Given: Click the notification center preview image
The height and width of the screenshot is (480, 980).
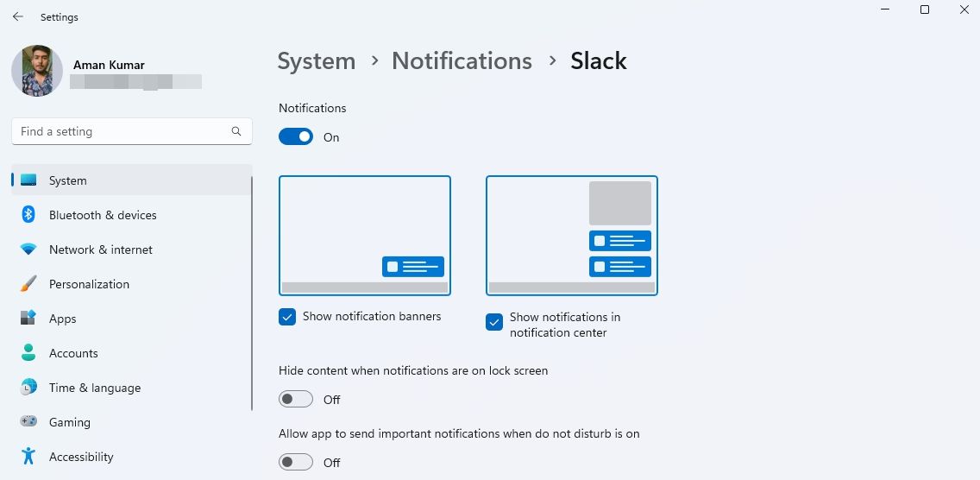Looking at the screenshot, I should [572, 236].
